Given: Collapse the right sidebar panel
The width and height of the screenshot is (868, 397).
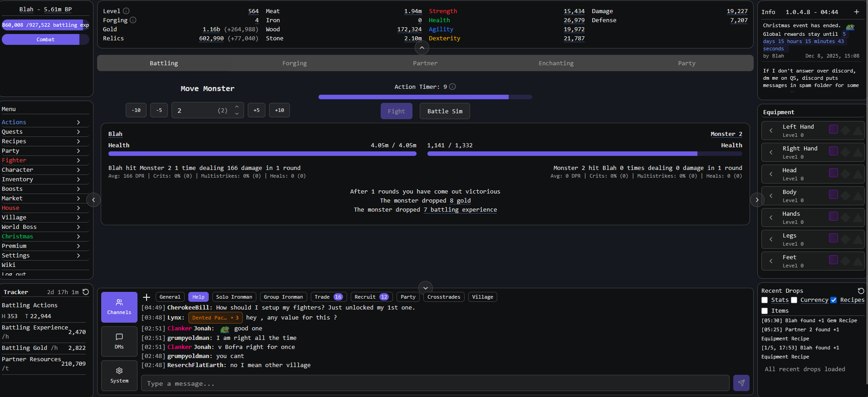Looking at the screenshot, I should pos(757,200).
